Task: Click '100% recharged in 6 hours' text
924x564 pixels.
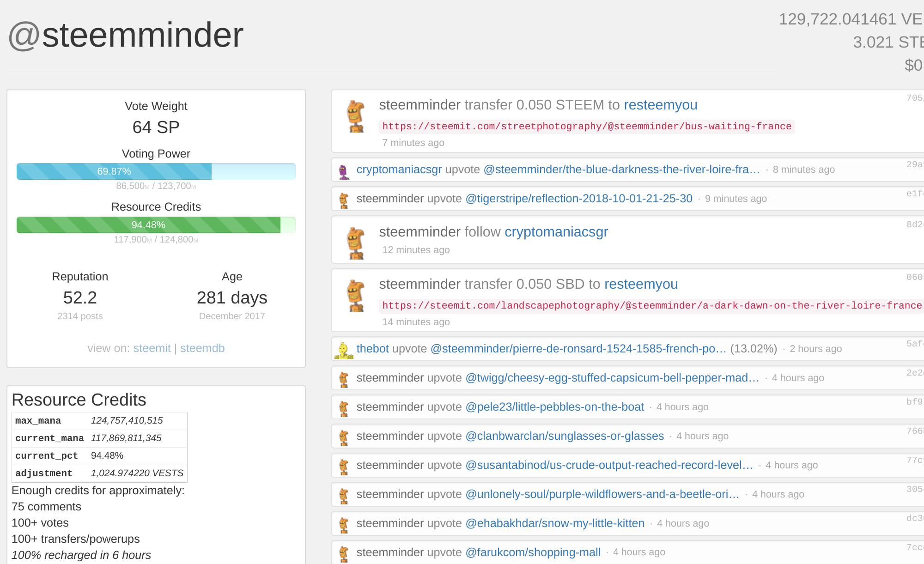Action: click(x=81, y=555)
